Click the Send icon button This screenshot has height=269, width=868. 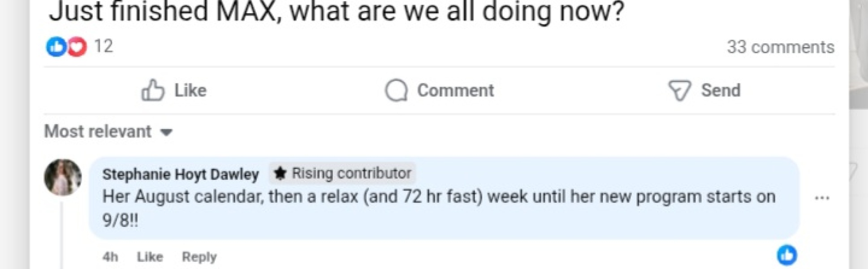[704, 91]
